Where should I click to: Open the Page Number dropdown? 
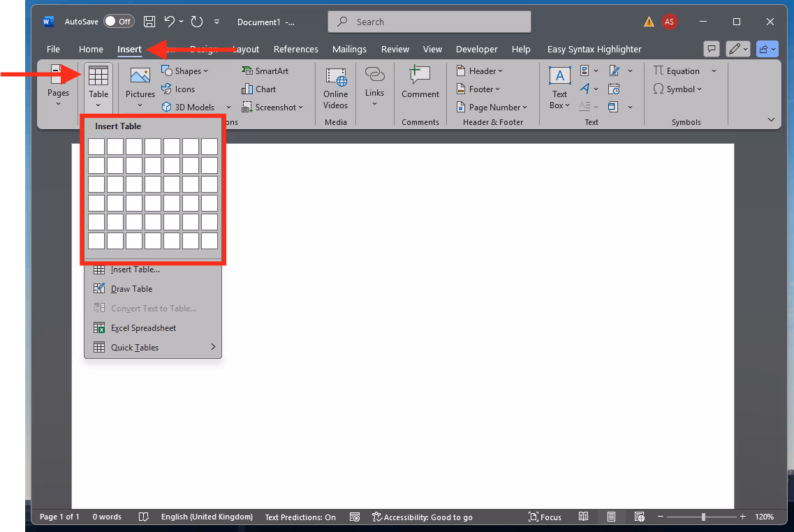click(x=492, y=107)
